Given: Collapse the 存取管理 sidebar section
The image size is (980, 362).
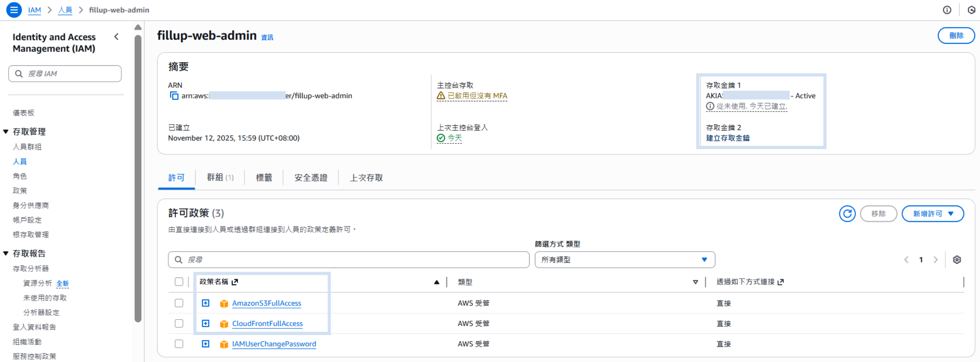Looking at the screenshot, I should point(6,132).
